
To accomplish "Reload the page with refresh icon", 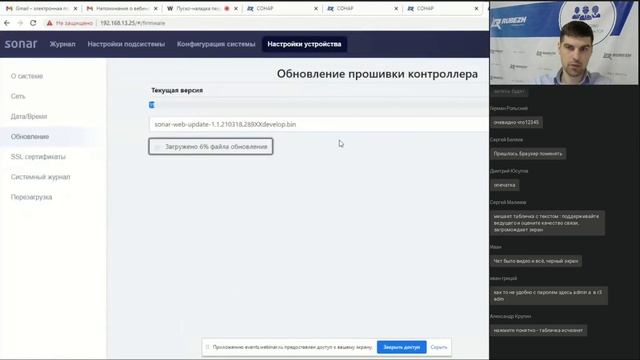I will pos(33,23).
